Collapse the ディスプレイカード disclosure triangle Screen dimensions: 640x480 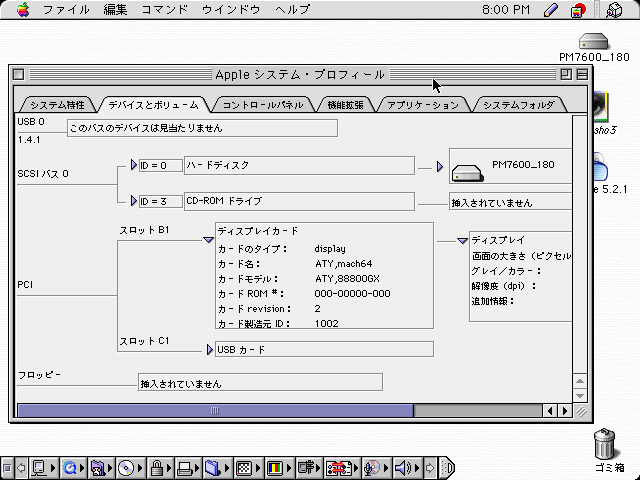[x=208, y=240]
